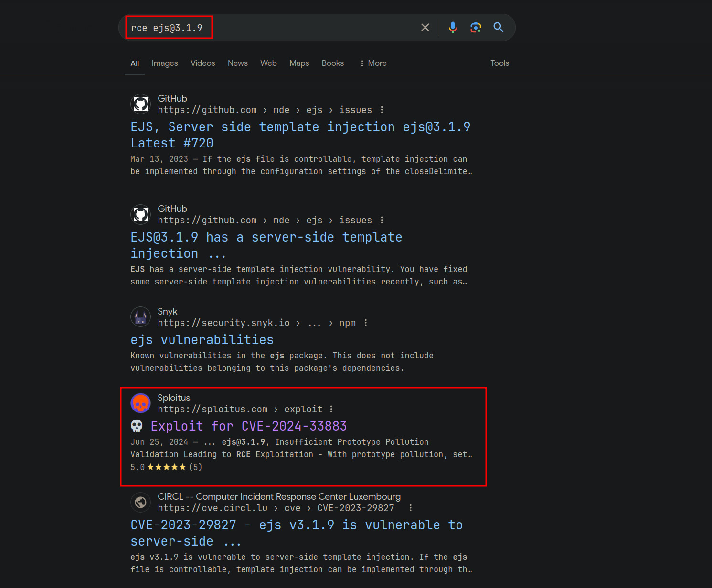Open the More search categories menu
712x588 pixels.
tap(373, 63)
